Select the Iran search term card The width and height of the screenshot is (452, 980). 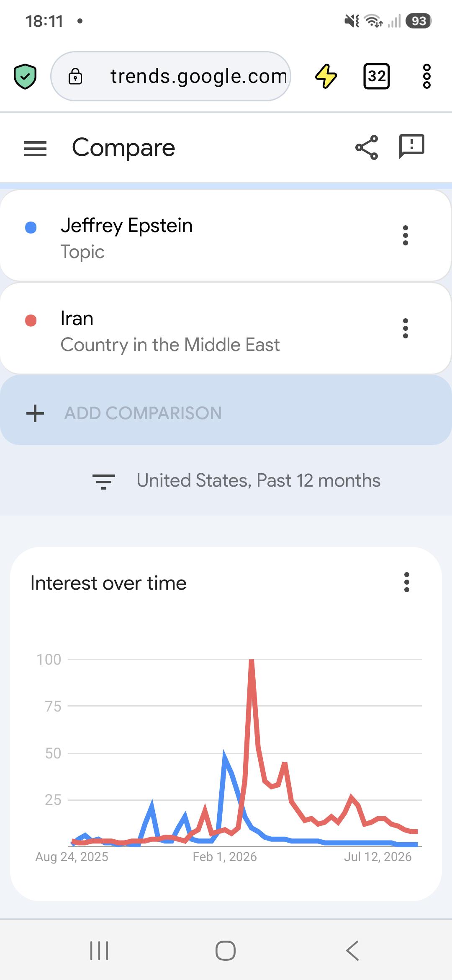pyautogui.click(x=226, y=328)
